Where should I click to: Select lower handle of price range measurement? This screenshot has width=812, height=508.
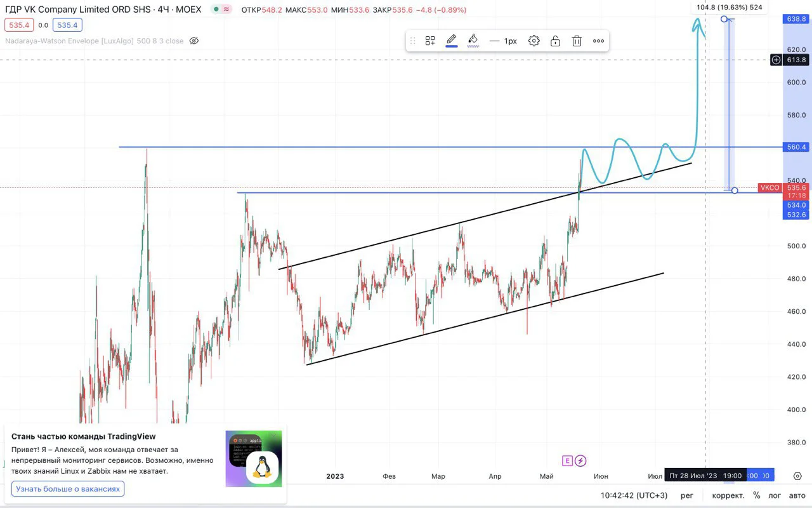(x=735, y=190)
